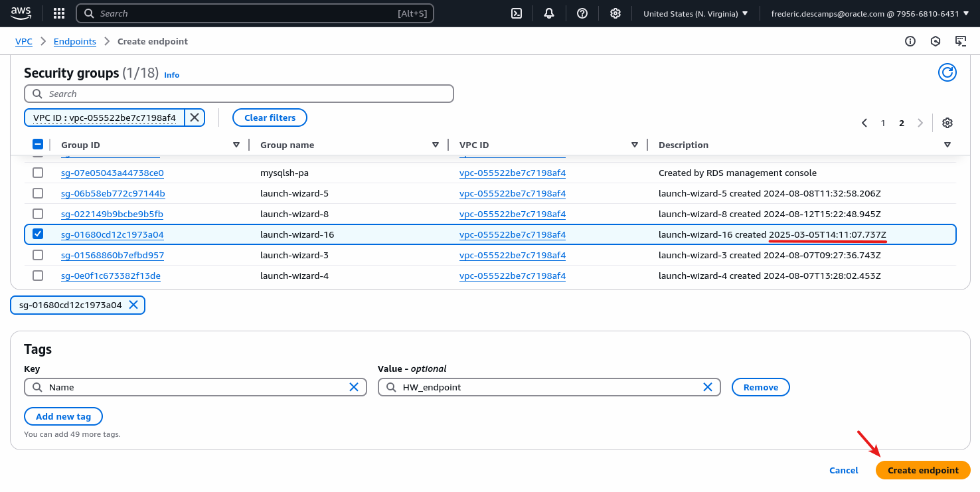
Task: Select the mysqlsh-pa security group checkbox
Action: coord(38,173)
